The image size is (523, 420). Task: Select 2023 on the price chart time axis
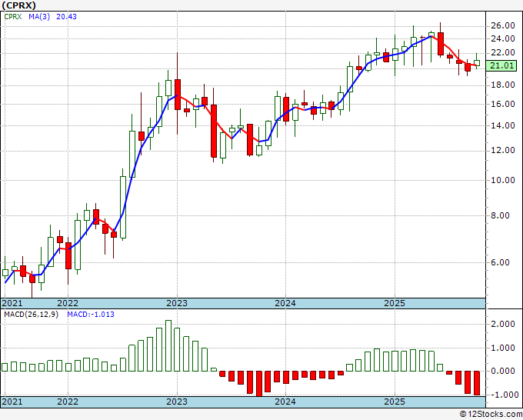177,303
